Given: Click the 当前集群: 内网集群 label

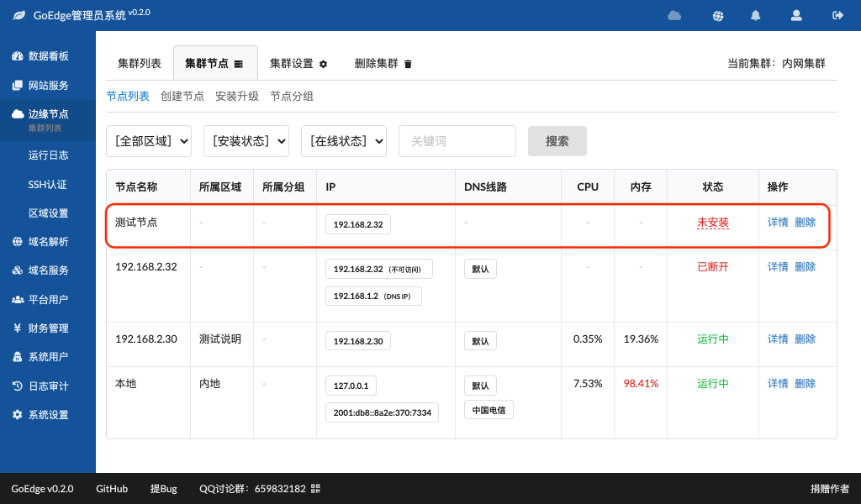Looking at the screenshot, I should coord(776,64).
